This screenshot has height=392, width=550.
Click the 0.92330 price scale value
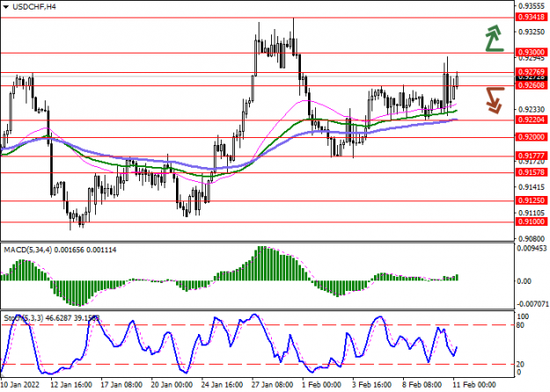pos(532,110)
